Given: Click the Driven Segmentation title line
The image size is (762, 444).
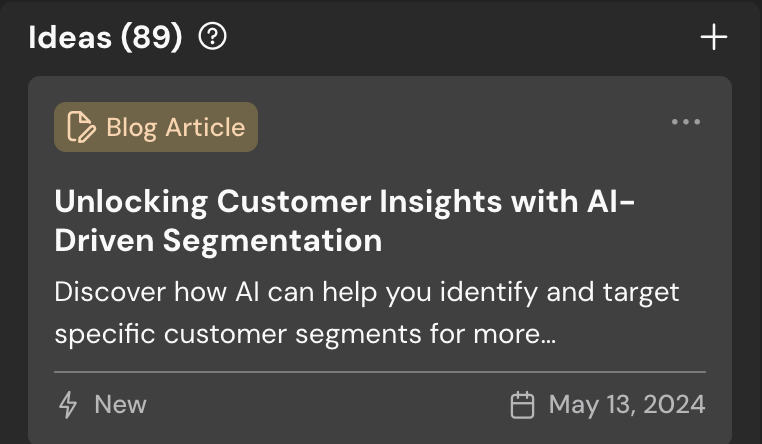Looking at the screenshot, I should (x=218, y=240).
